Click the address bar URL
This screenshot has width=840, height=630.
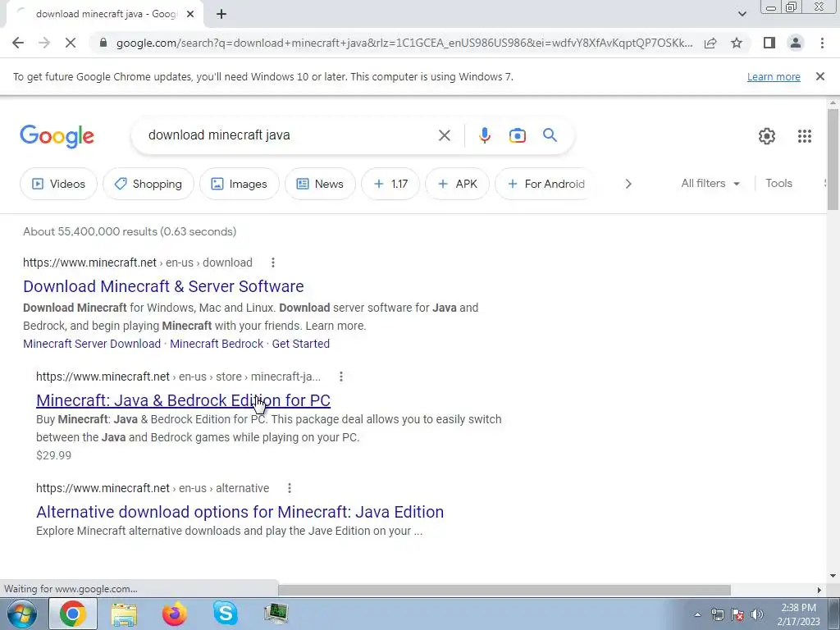tap(404, 43)
